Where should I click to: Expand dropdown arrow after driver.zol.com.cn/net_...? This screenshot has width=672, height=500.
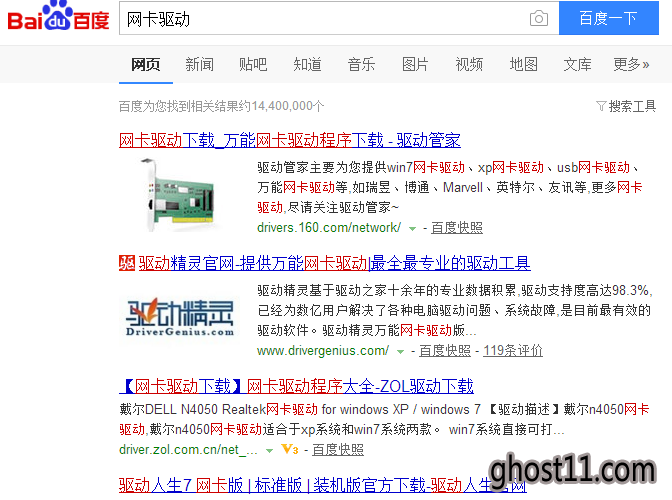click(x=270, y=451)
